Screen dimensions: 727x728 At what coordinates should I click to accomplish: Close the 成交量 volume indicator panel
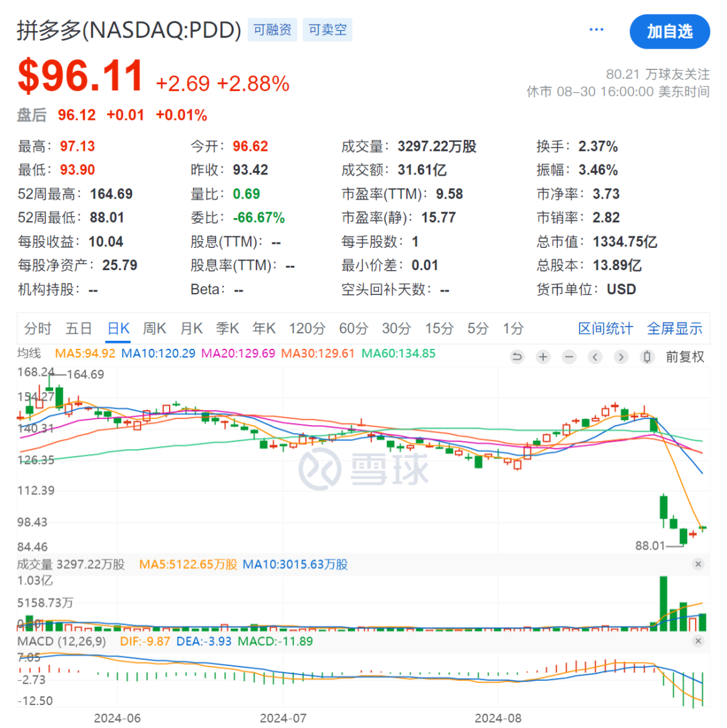point(698,564)
